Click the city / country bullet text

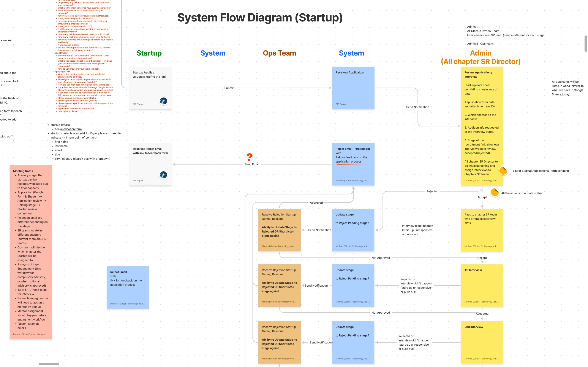[82, 159]
